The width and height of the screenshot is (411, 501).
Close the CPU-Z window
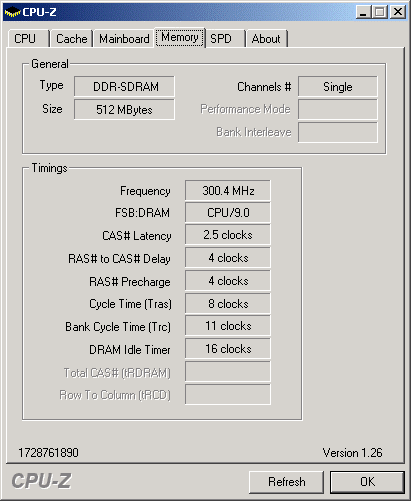398,12
